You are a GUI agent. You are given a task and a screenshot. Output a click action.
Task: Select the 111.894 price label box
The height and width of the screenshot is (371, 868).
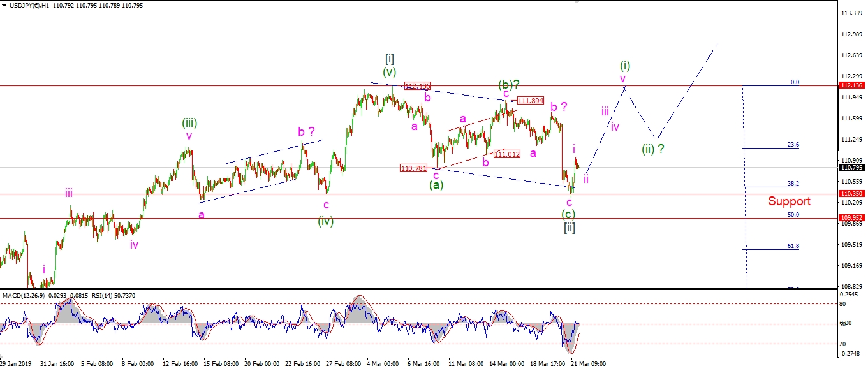pos(530,101)
